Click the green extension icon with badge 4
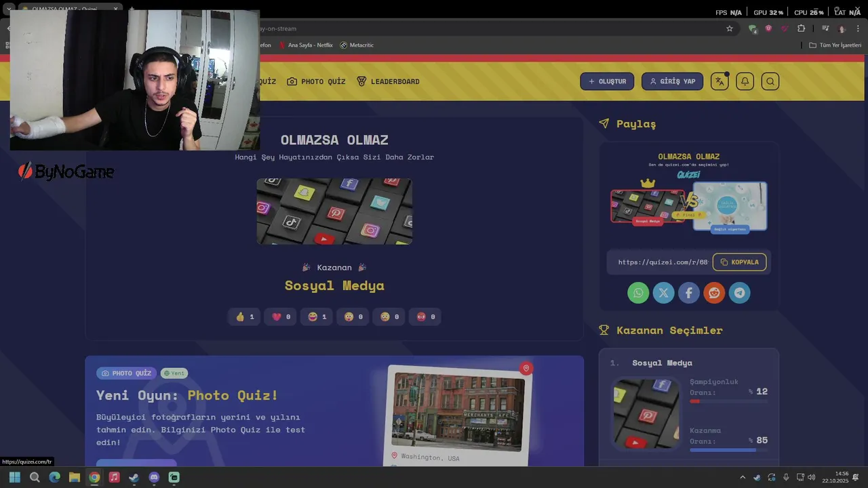This screenshot has width=868, height=488. click(752, 28)
